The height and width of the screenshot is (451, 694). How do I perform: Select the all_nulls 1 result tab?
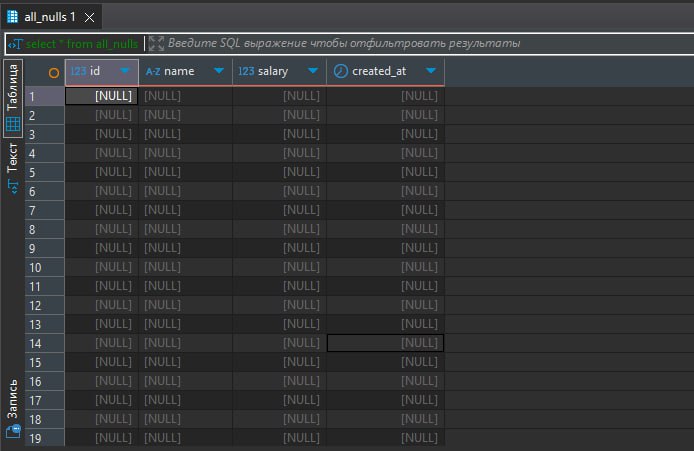click(50, 17)
